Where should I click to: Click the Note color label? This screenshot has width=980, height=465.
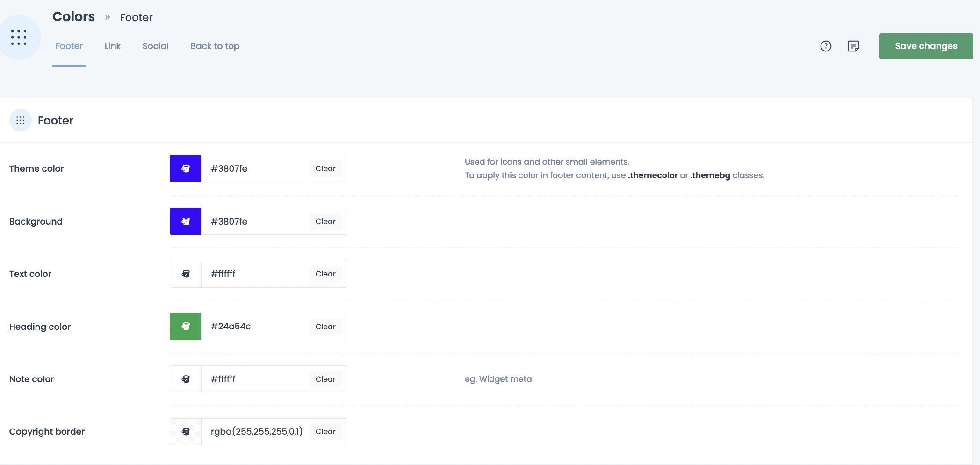[31, 379]
